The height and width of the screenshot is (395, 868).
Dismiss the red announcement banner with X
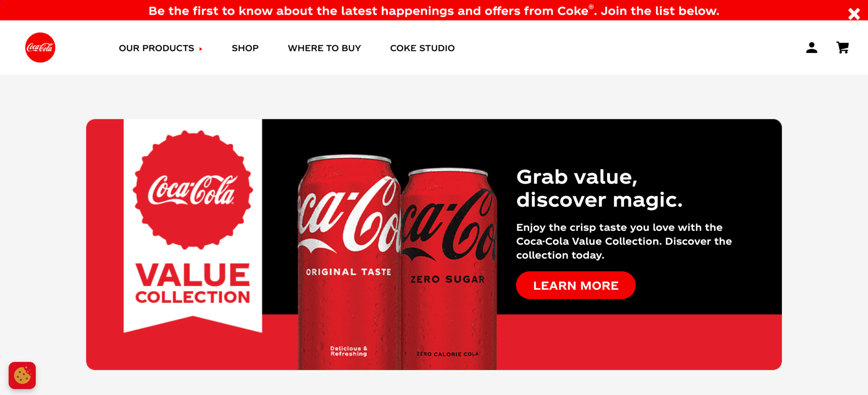[x=854, y=14]
